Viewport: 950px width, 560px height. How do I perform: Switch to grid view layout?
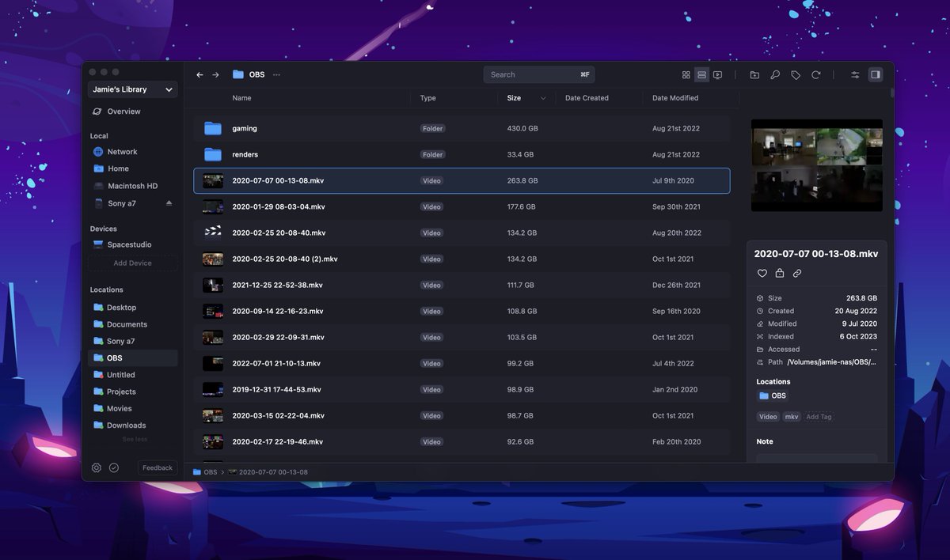(x=686, y=74)
